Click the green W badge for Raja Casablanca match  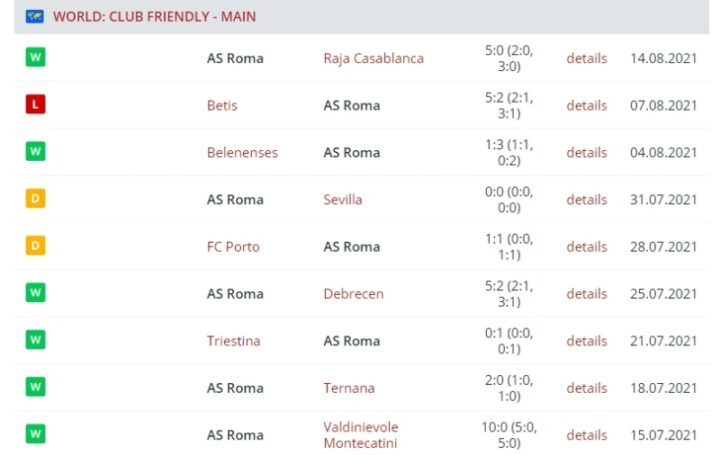click(x=35, y=58)
